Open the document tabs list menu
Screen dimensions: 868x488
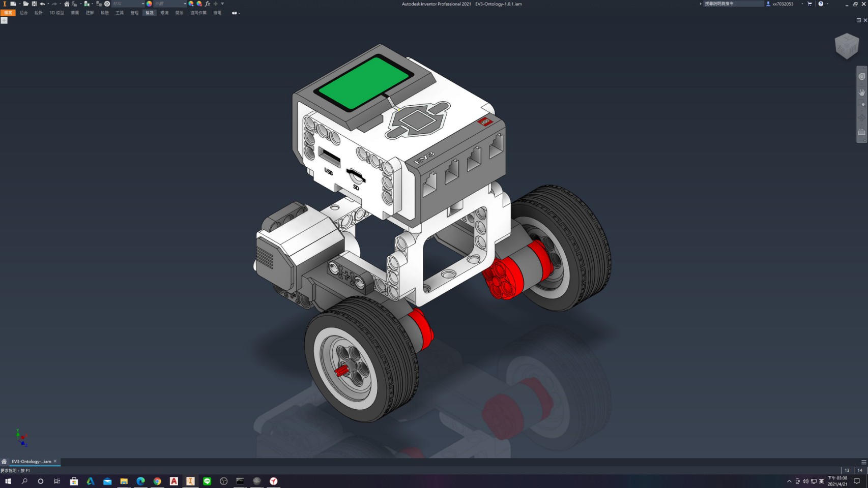[x=863, y=462]
